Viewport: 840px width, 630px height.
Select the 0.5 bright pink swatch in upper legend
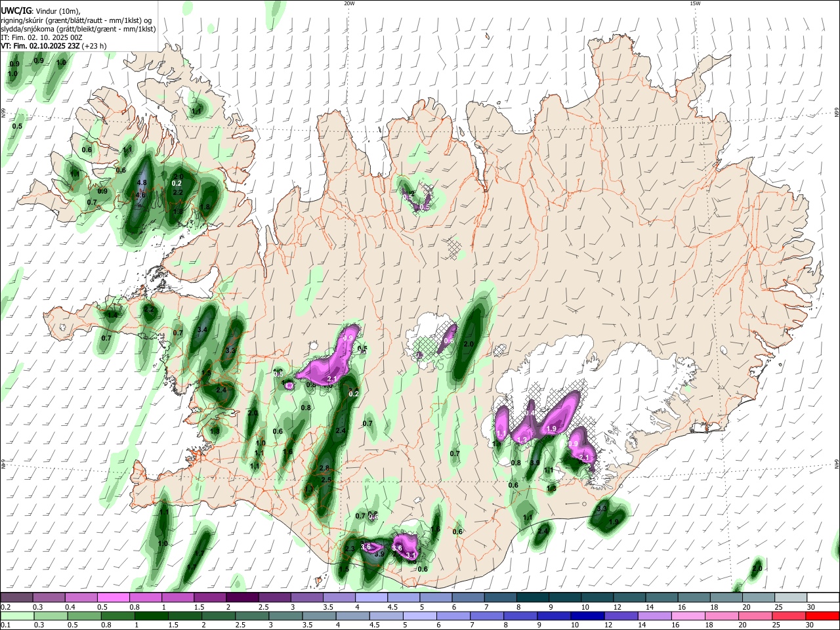tap(113, 597)
